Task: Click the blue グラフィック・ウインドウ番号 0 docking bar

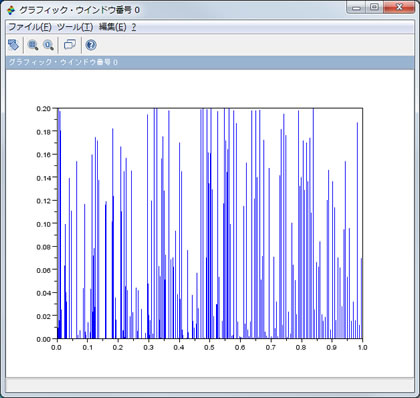Action: (210, 62)
